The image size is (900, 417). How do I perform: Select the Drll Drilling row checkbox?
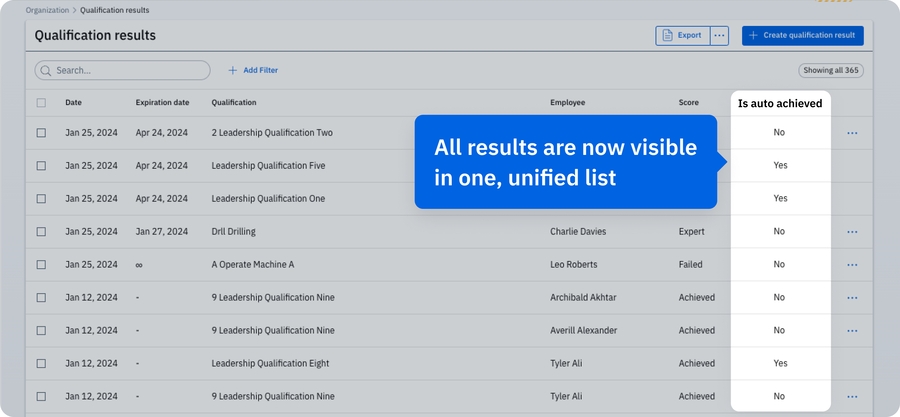point(41,232)
